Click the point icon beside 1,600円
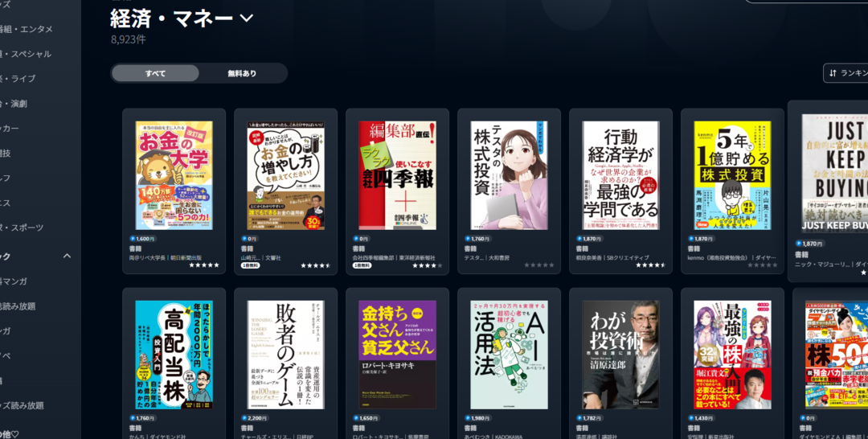 pos(133,239)
